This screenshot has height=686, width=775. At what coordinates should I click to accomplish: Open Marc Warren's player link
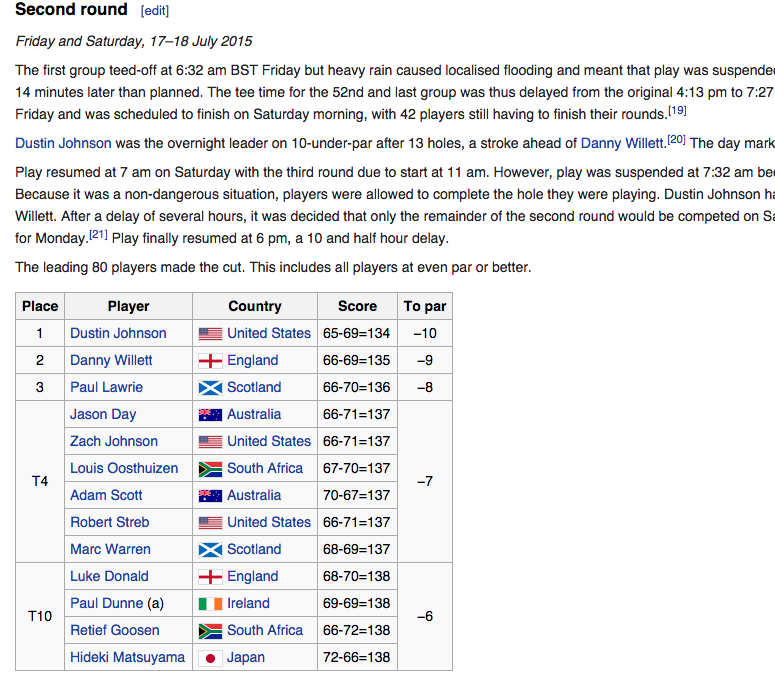110,549
